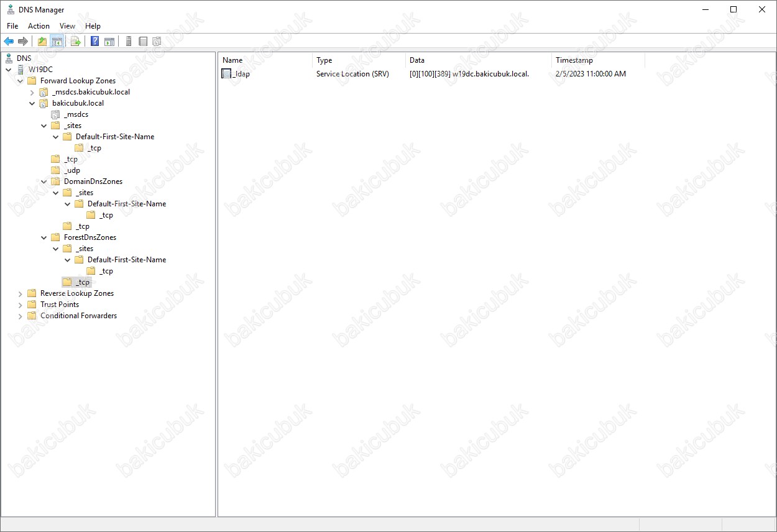Go up one level with folder icon

(x=42, y=42)
